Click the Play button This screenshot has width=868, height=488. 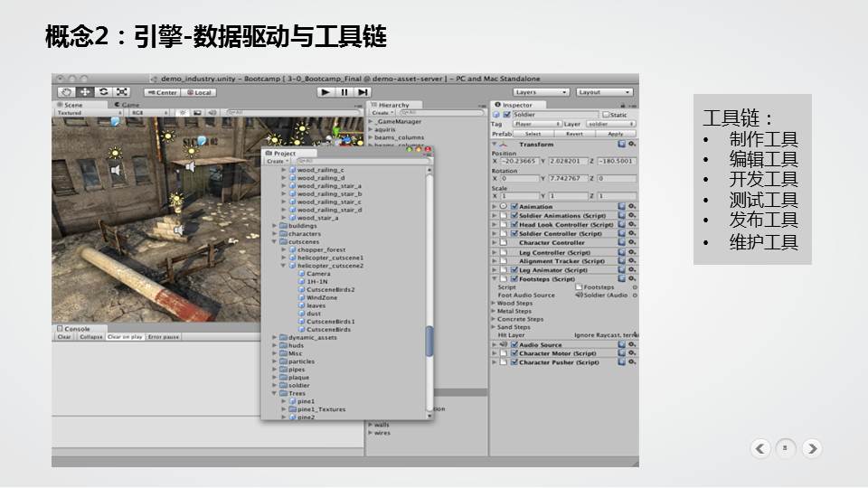[x=325, y=92]
